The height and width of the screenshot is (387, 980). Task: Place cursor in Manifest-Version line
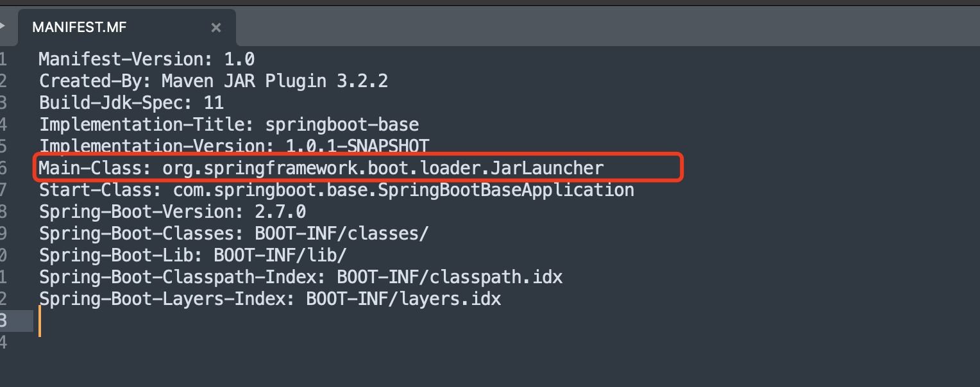147,60
